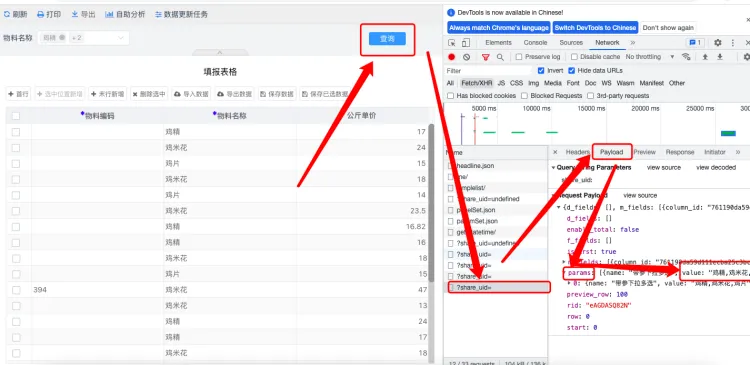750x365 pixels.
Task: Open the No throttling dropdown
Action: [x=650, y=57]
